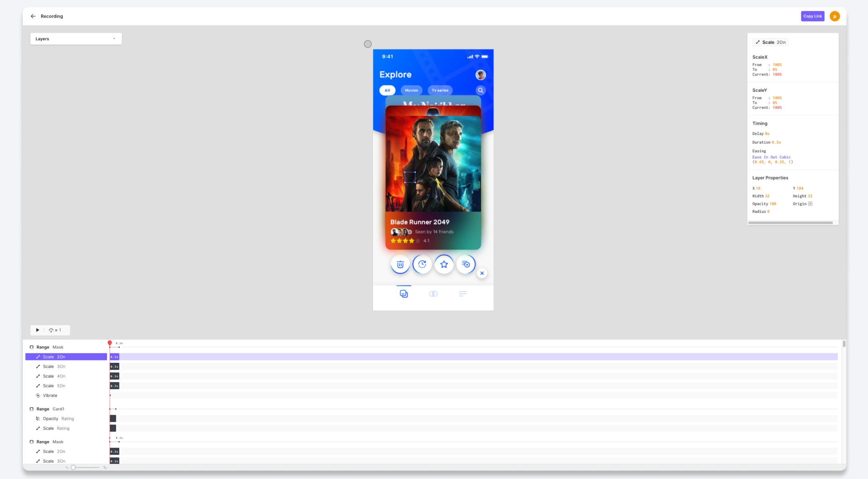868x479 pixels.
Task: Select the Opacity Rating layer row
Action: click(x=58, y=419)
